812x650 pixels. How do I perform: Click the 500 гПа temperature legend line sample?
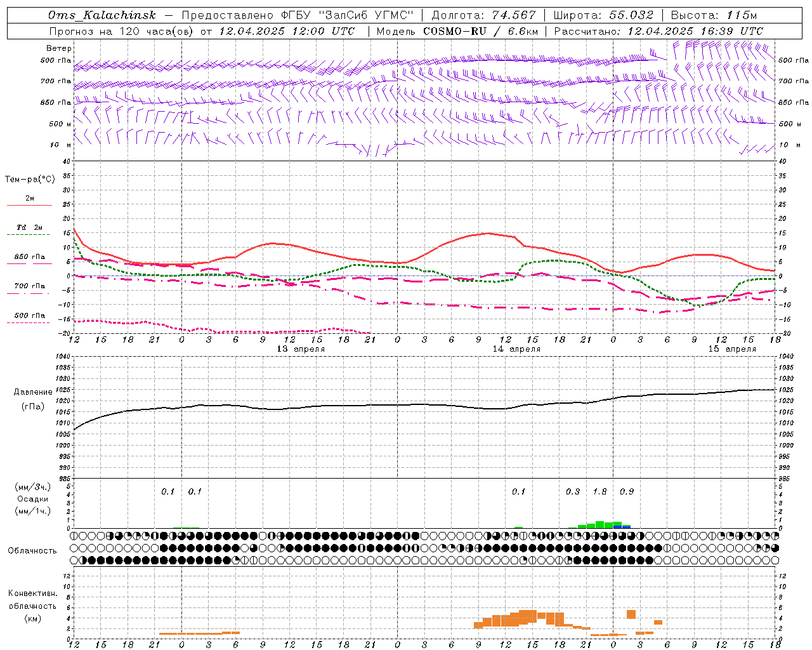click(29, 323)
